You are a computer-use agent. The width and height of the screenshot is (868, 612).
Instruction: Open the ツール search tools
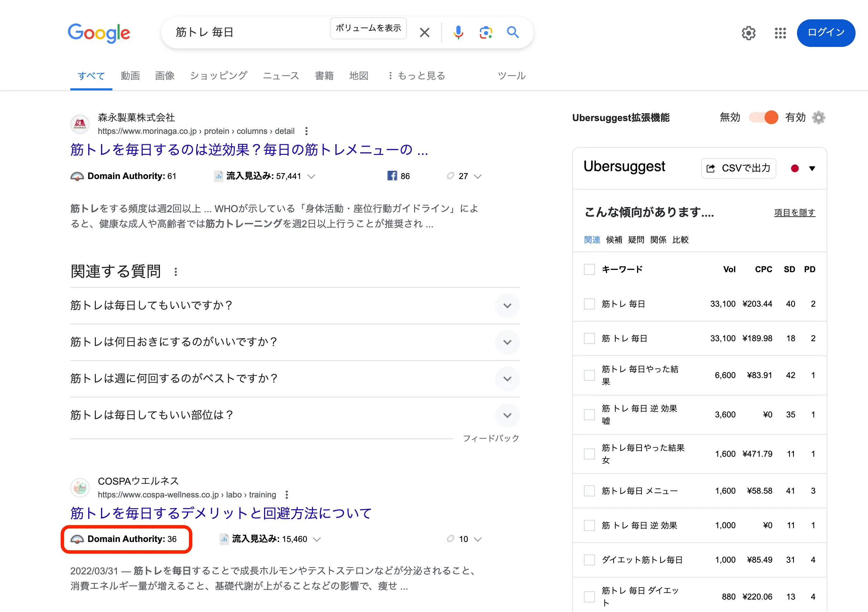[x=512, y=76]
